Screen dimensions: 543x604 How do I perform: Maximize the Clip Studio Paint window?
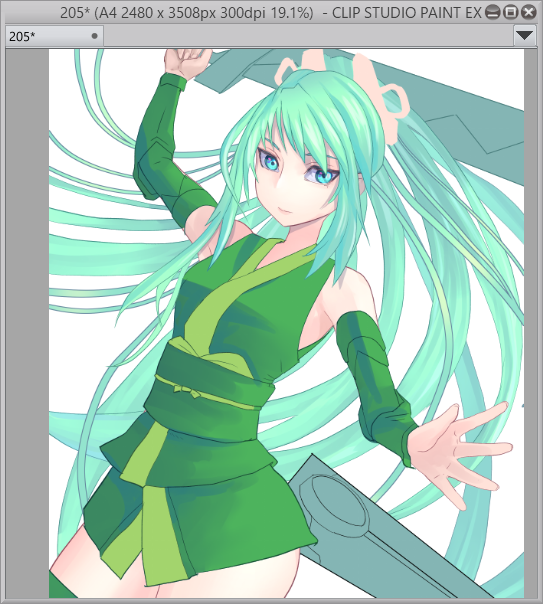[511, 13]
